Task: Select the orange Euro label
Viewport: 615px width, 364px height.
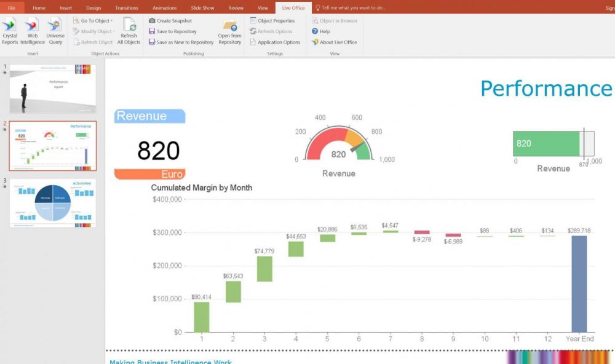Action: click(x=149, y=174)
